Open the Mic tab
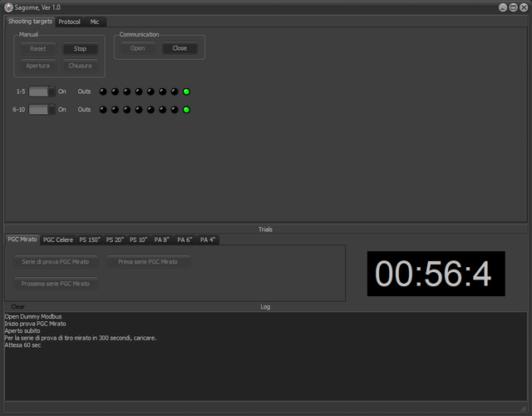Viewport: 532px width, 416px height. (95, 22)
